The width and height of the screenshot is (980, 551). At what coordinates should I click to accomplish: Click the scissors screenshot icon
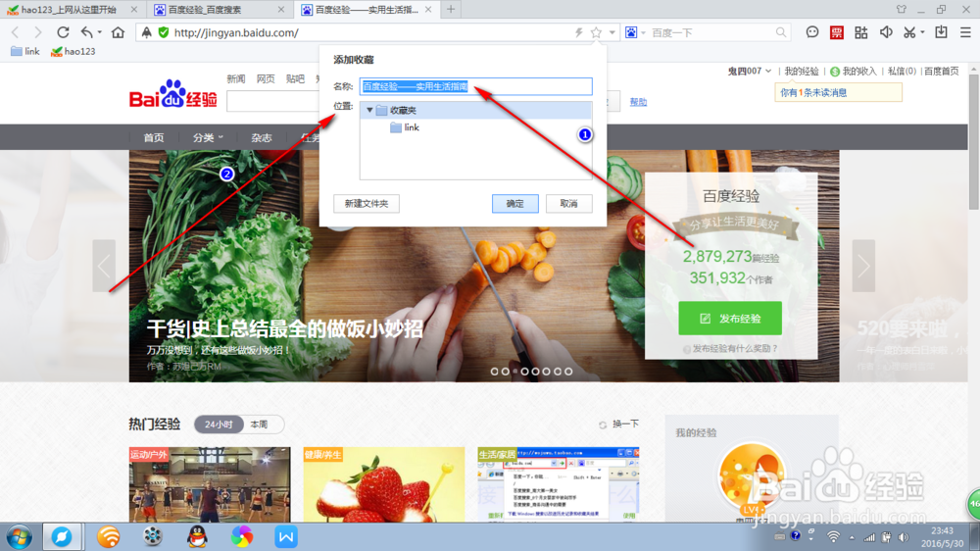click(909, 32)
